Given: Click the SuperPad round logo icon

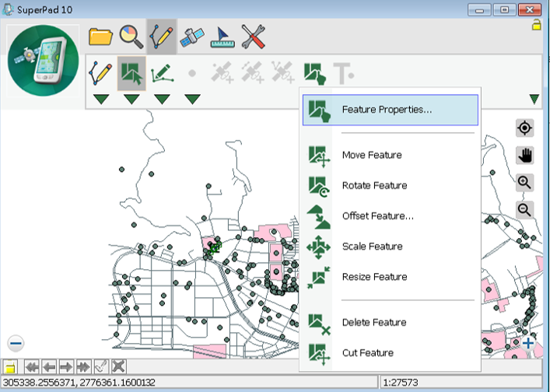Looking at the screenshot, I should 43,61.
